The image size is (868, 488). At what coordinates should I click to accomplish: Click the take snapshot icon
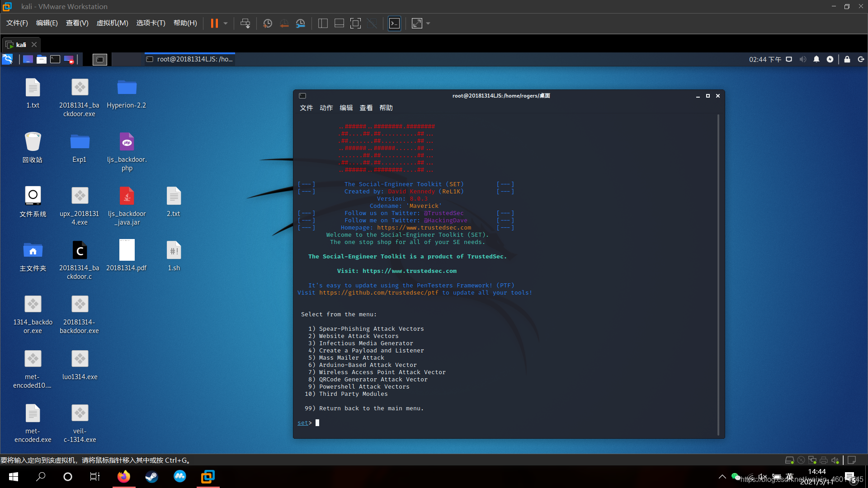click(x=268, y=23)
